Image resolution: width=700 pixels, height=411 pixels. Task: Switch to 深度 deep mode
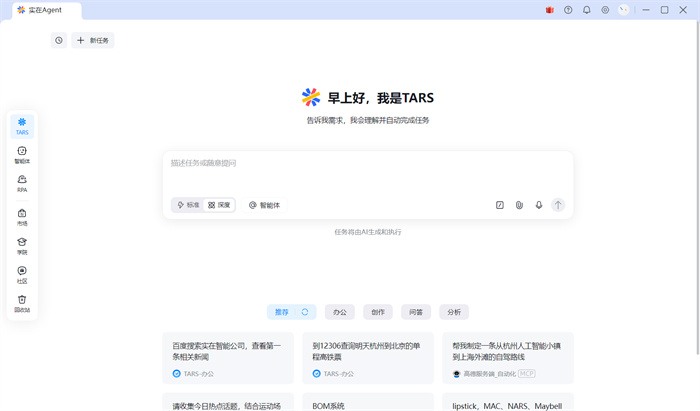(x=220, y=205)
